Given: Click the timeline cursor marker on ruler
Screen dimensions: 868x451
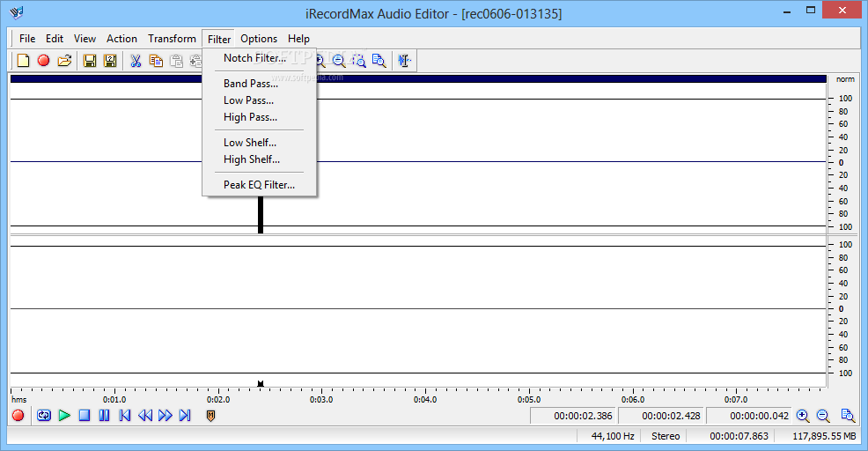Looking at the screenshot, I should click(x=261, y=383).
